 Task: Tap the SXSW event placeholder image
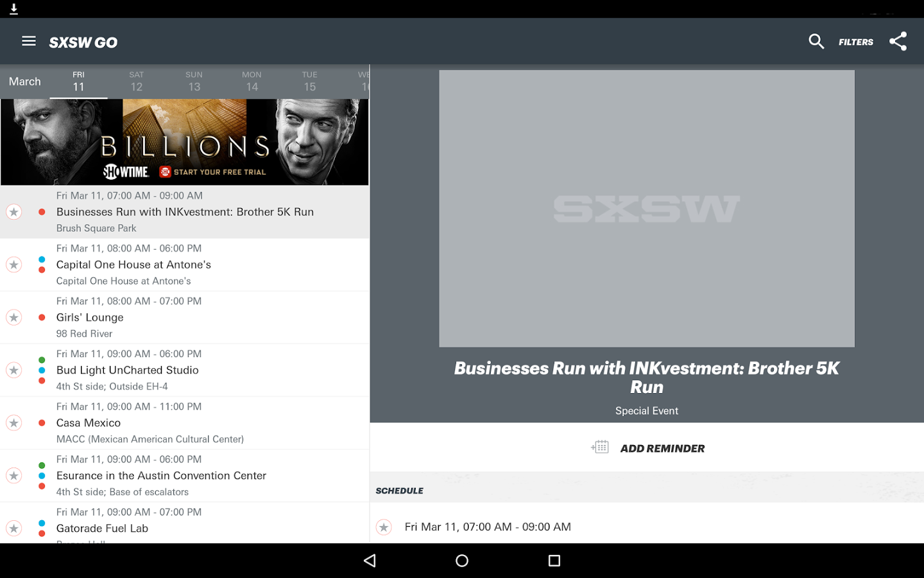click(x=647, y=209)
